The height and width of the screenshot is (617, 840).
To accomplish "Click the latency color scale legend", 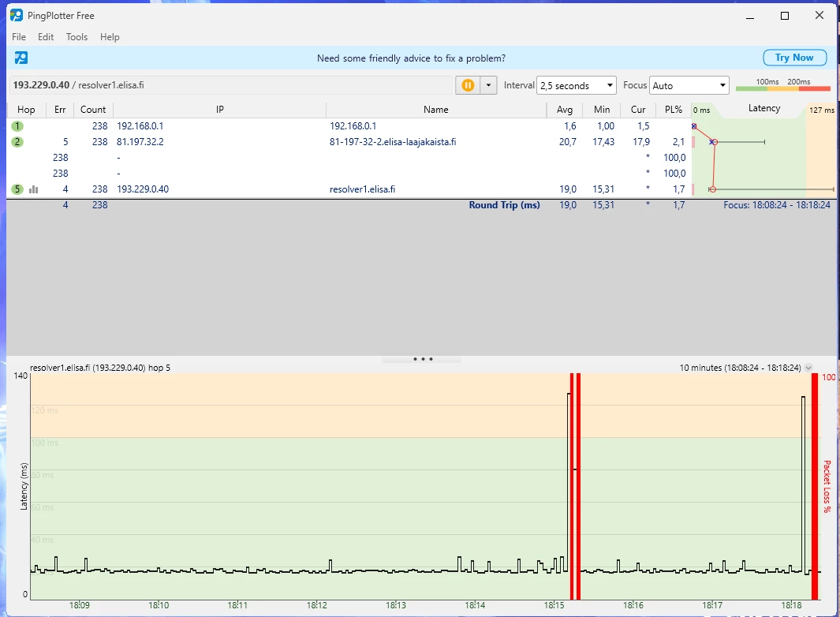I will [x=782, y=85].
